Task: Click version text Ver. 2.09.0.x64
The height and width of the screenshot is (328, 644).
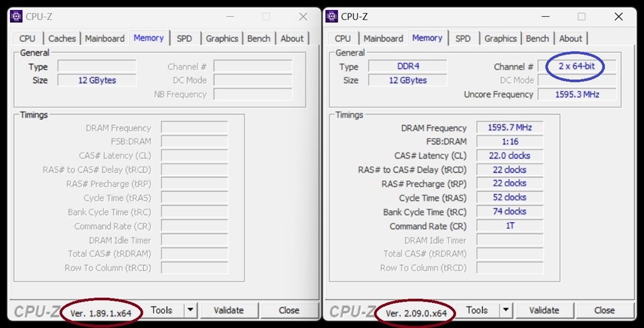Action: (416, 313)
